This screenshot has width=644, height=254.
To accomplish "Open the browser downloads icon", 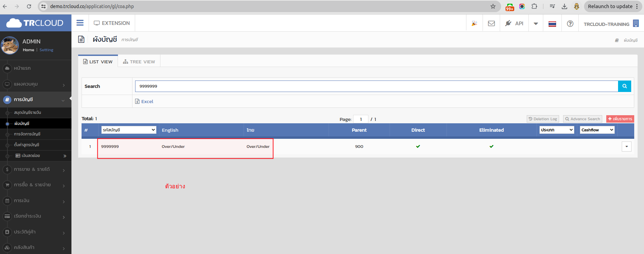I will coord(564,6).
